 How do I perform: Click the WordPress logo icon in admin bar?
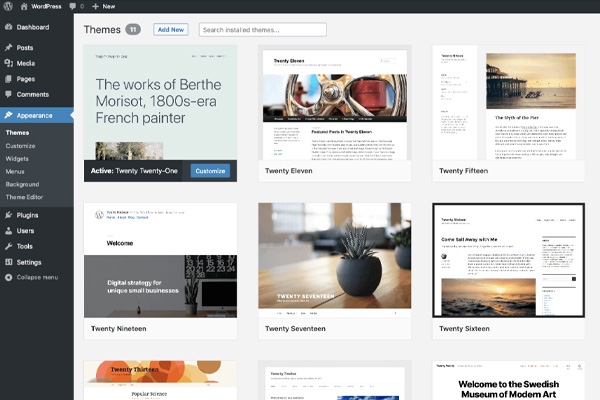click(x=8, y=6)
